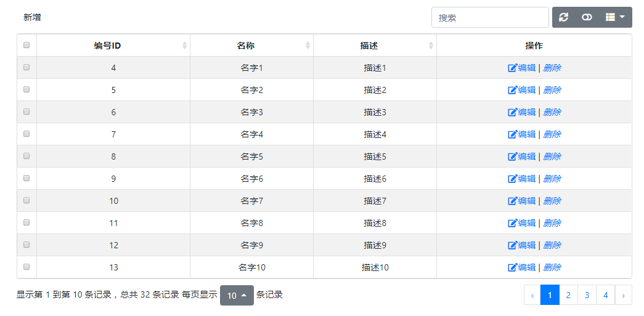The height and width of the screenshot is (316, 644).
Task: Click the 名字4 cell
Action: click(x=252, y=134)
